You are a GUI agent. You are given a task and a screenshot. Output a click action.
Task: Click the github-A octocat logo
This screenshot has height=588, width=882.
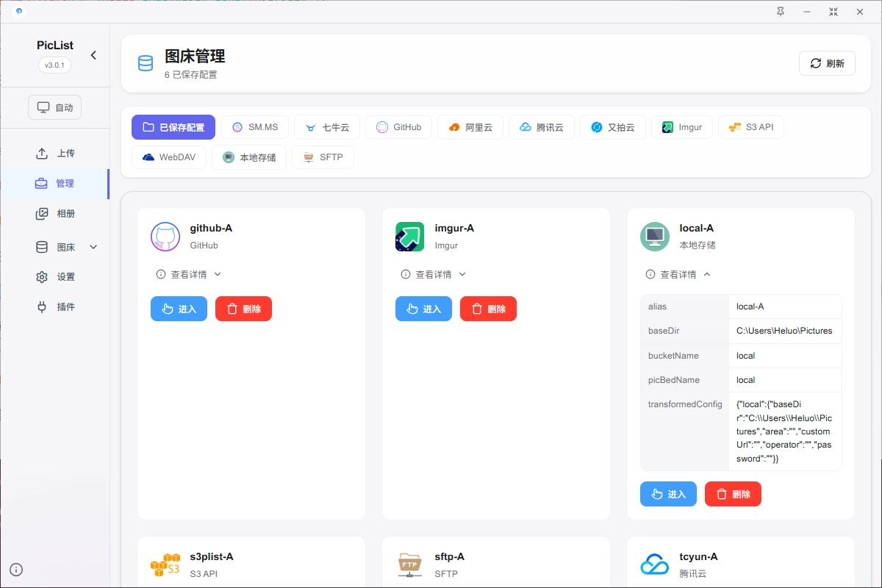(x=165, y=237)
